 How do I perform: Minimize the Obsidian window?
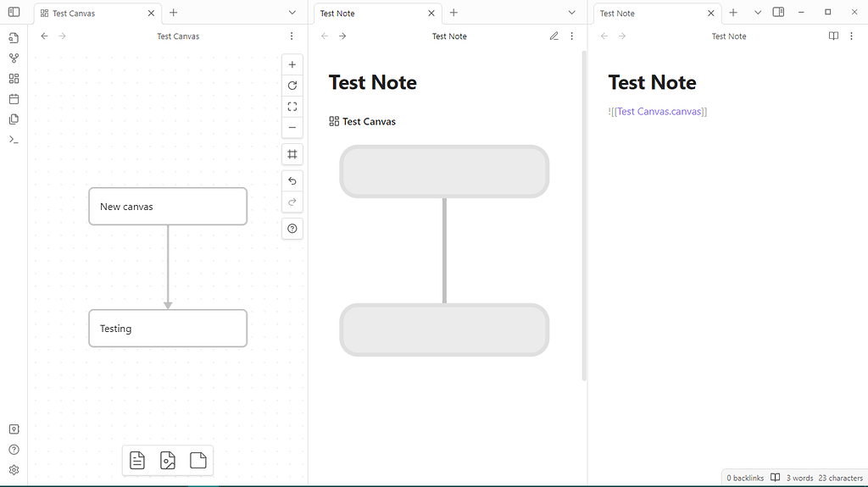801,12
